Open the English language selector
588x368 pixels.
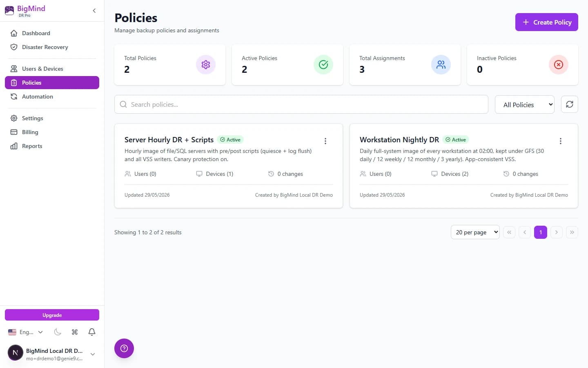click(26, 332)
